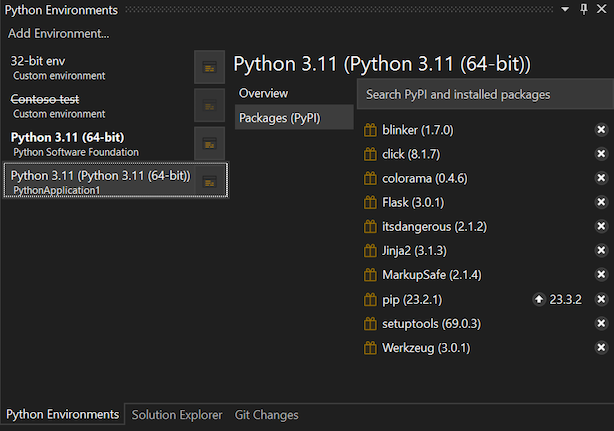614x431 pixels.
Task: Switch to the Overview view
Action: 264,93
